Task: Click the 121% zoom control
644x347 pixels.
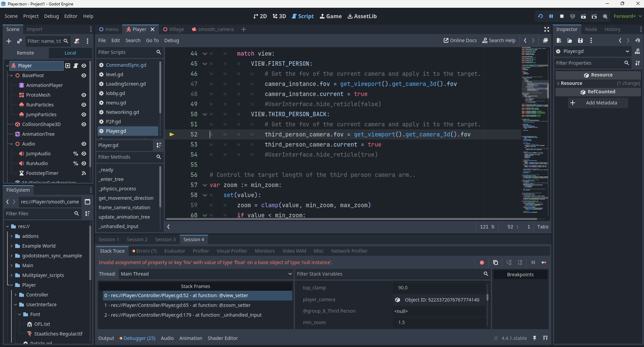Action: [x=487, y=227]
